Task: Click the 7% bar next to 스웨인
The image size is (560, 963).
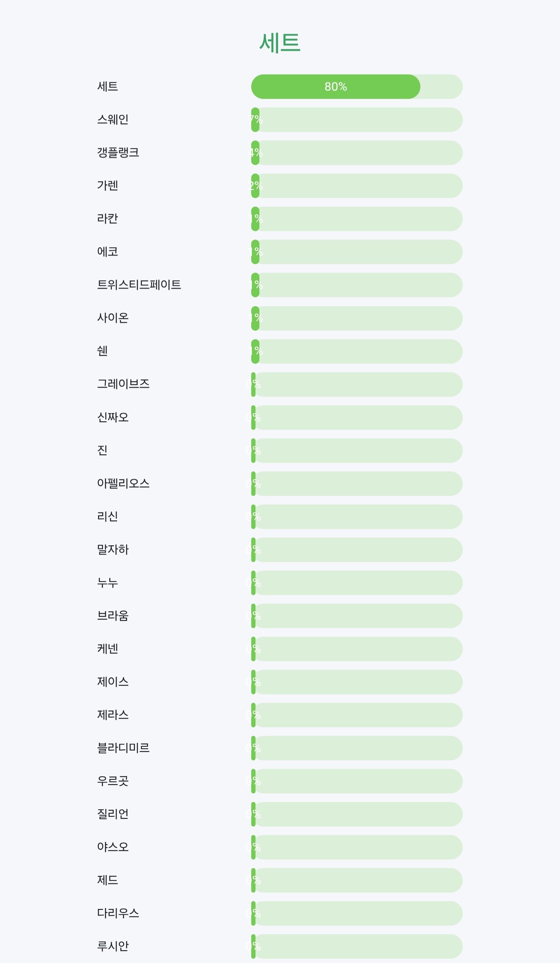Action: [356, 120]
